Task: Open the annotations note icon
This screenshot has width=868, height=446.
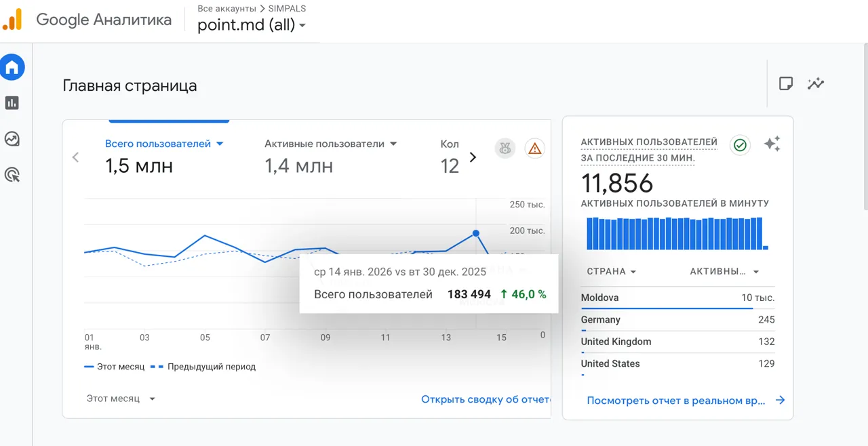Action: tap(786, 83)
